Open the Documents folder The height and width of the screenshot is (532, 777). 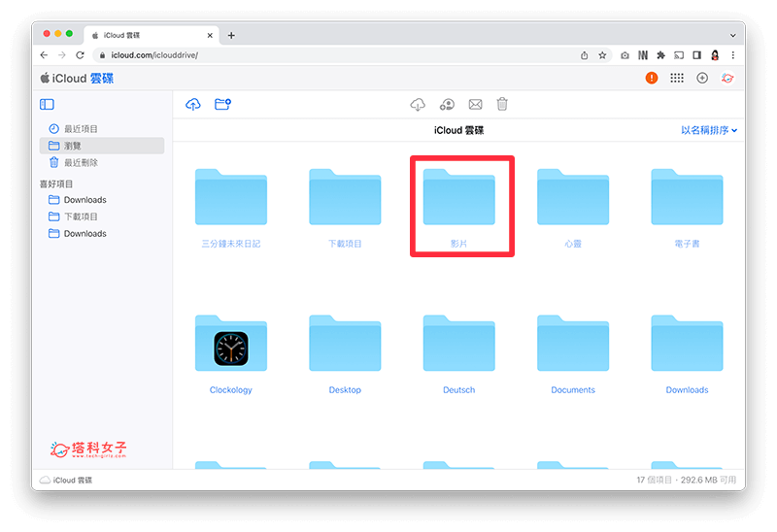point(573,354)
